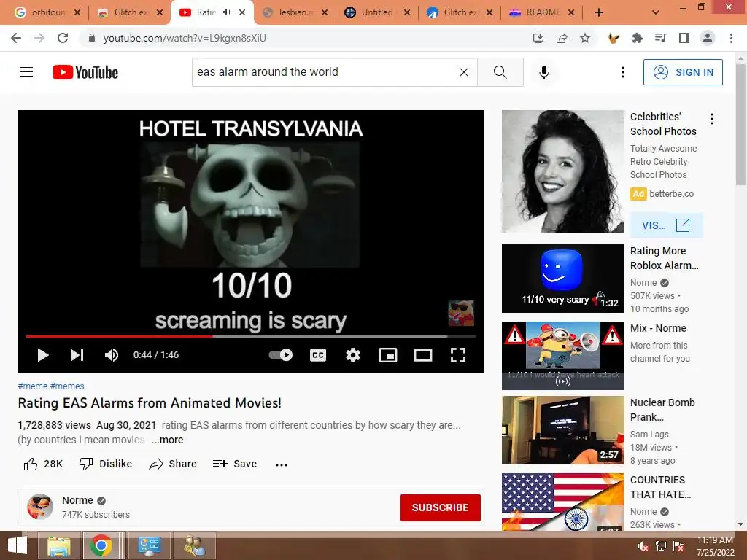The width and height of the screenshot is (747, 560).
Task: Open media controls icon in toolbar
Action: pyautogui.click(x=661, y=38)
